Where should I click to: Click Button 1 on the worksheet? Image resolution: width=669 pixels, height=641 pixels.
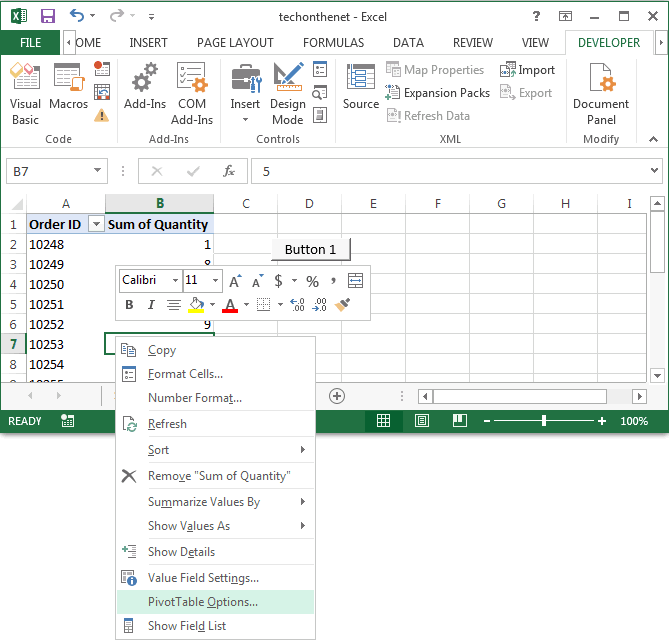(311, 249)
